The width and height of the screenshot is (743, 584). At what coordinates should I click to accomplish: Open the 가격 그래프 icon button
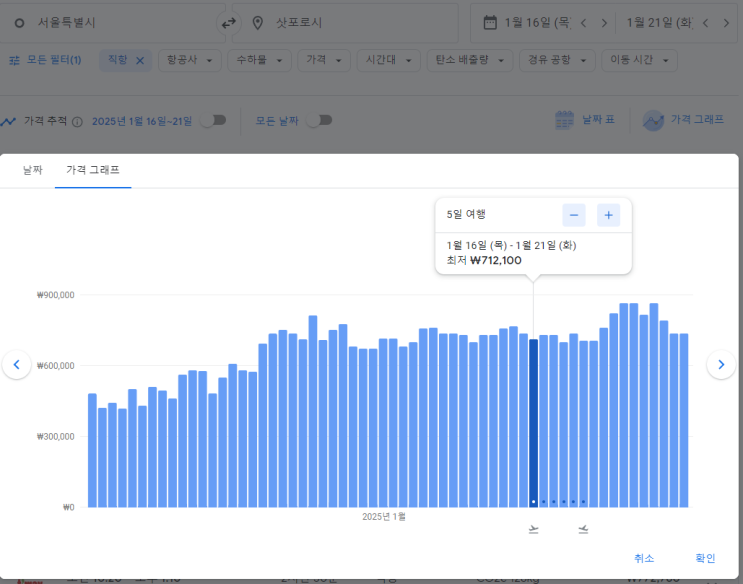(653, 120)
